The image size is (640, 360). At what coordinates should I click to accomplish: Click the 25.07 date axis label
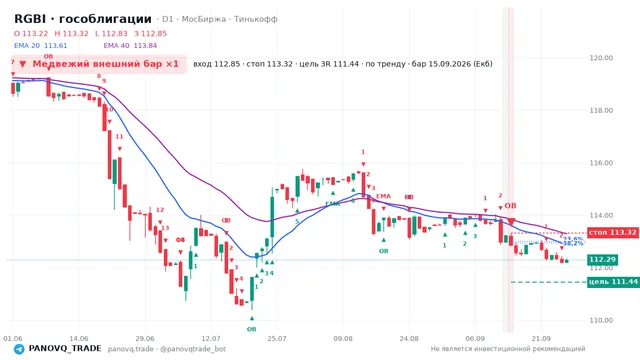tap(277, 338)
